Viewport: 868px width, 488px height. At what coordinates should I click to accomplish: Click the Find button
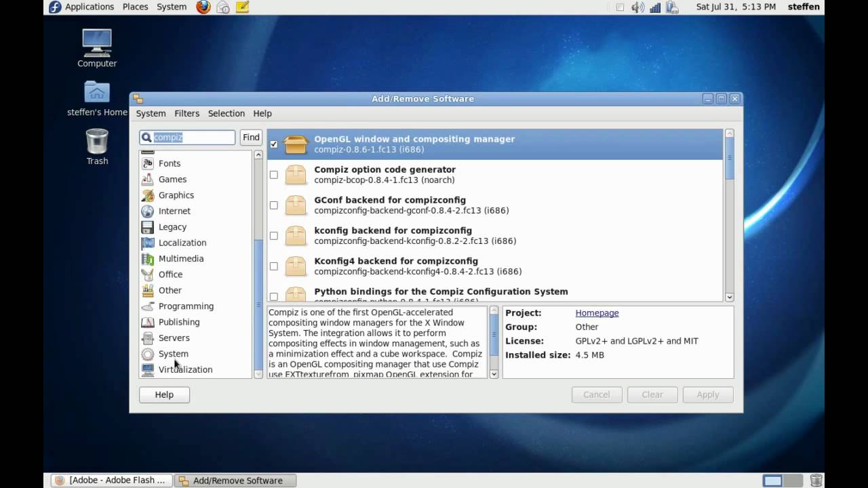(x=251, y=137)
